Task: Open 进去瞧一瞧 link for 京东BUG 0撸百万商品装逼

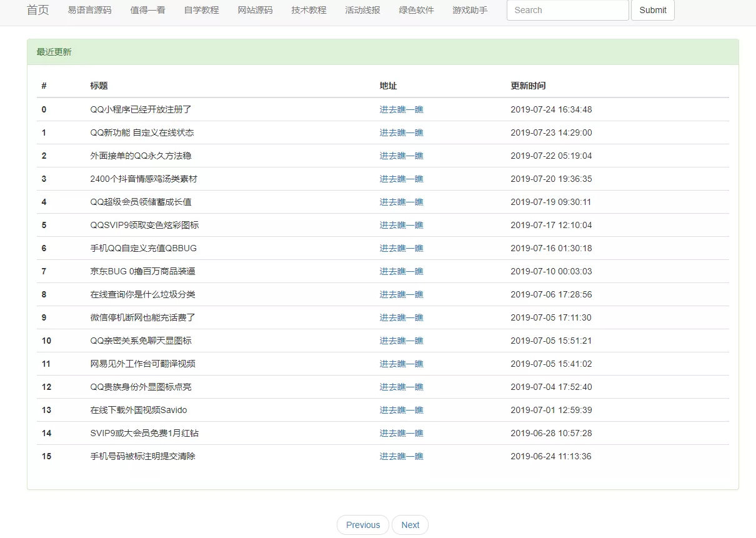Action: 402,271
